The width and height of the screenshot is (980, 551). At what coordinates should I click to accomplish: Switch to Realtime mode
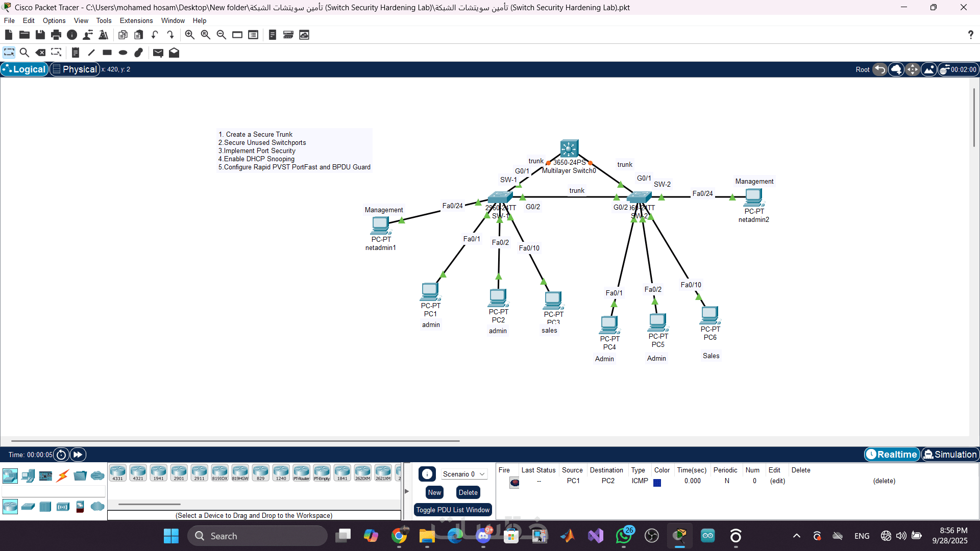892,454
